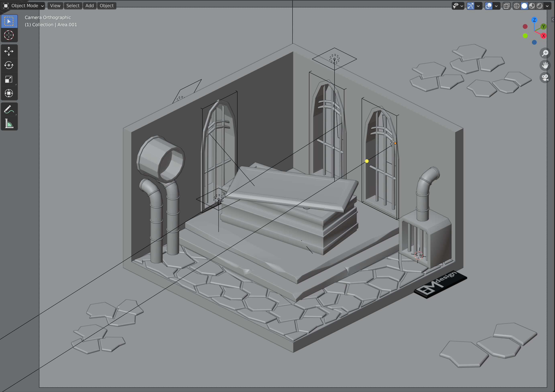Switch to Solid viewport shading

click(x=524, y=6)
